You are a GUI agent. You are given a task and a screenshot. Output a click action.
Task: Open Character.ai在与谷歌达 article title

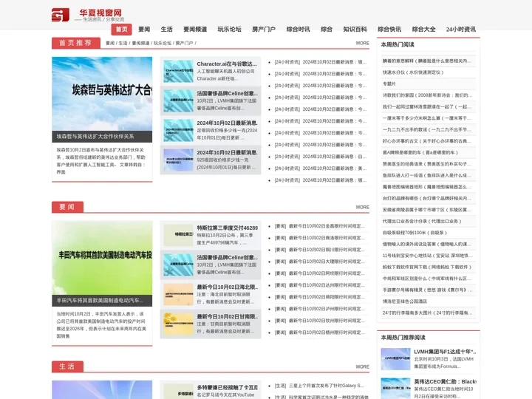227,64
